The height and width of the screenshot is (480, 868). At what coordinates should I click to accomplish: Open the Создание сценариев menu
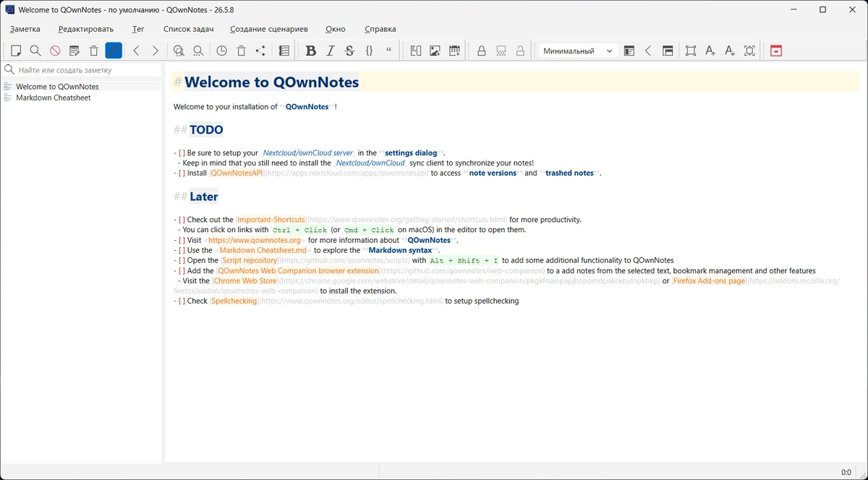point(269,29)
